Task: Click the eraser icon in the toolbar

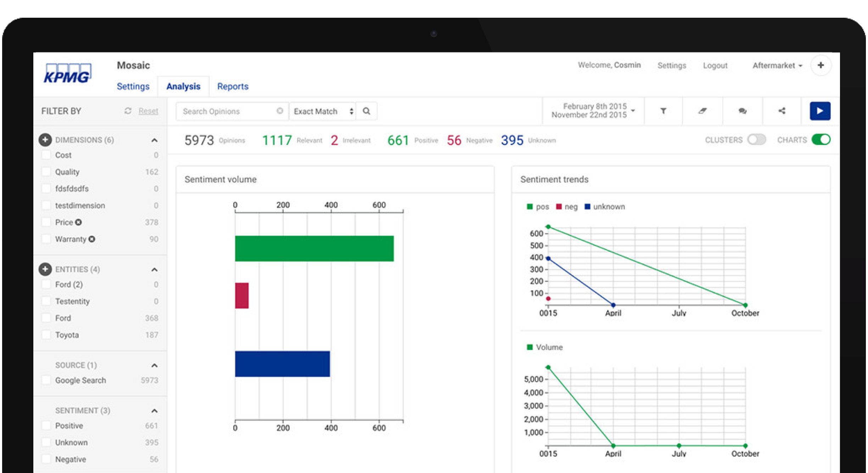Action: pos(702,111)
